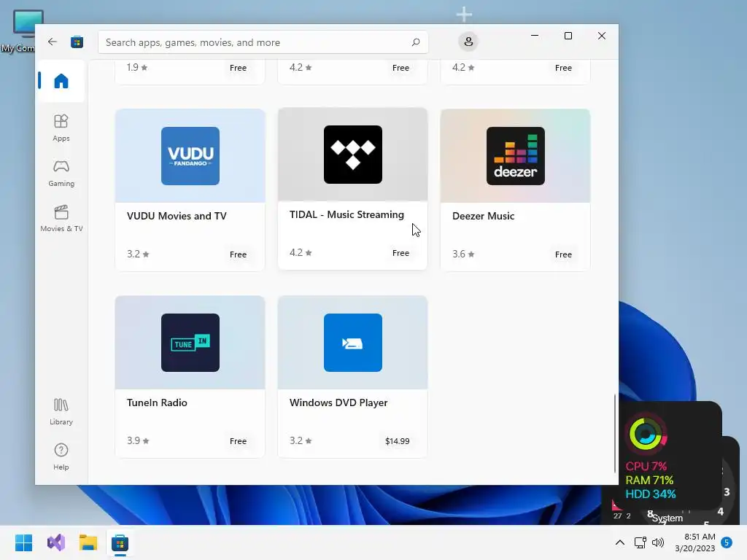Open the network display tray icon
Screen dimensions: 747x560
[640, 542]
